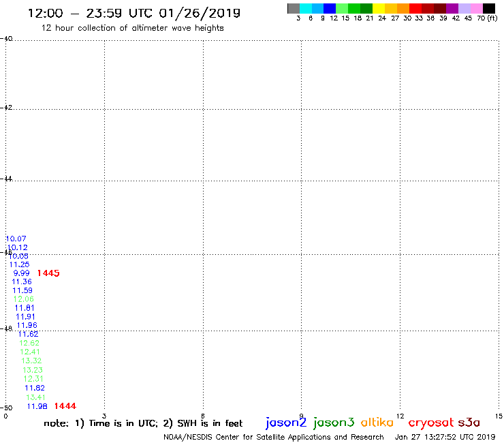Click the -42 latitude axis label
The image size is (504, 443).
pyautogui.click(x=6, y=107)
